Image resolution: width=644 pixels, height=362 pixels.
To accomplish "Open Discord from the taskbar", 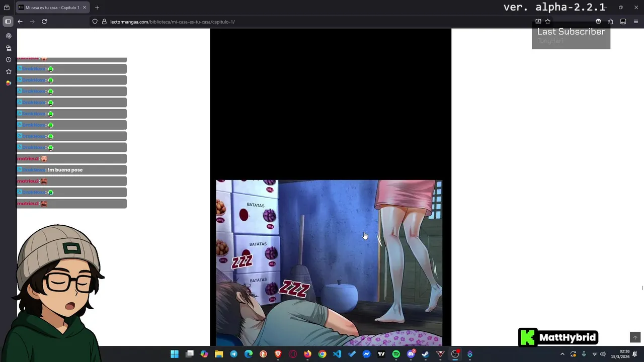I will (411, 354).
